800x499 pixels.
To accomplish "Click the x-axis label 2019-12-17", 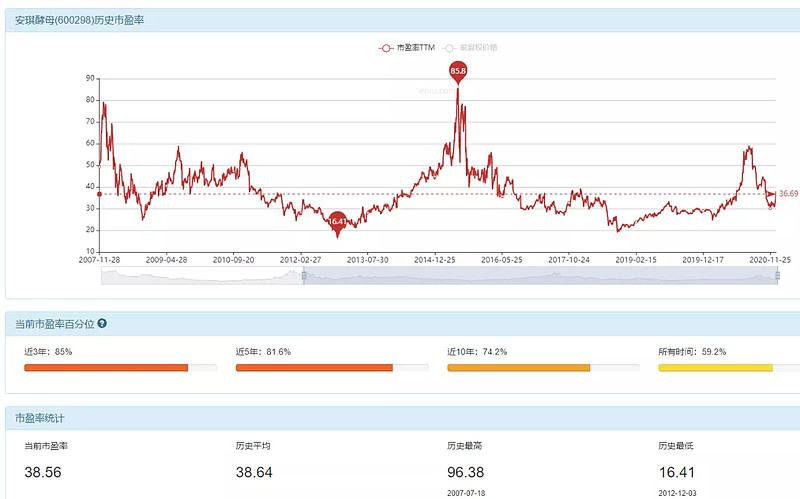I will pos(703,260).
